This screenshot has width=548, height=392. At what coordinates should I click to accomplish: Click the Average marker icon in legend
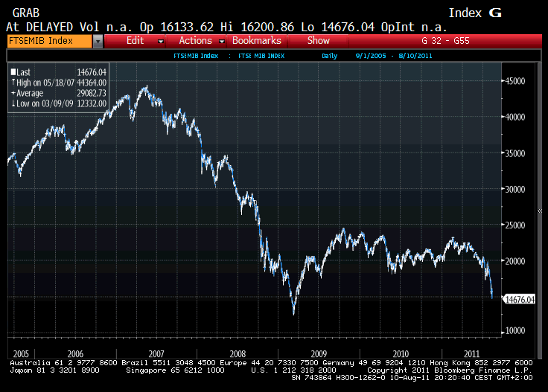pyautogui.click(x=13, y=93)
